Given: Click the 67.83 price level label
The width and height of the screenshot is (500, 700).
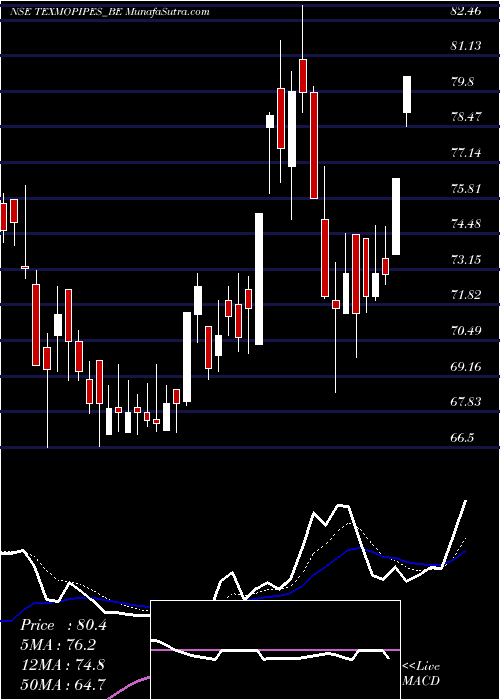Looking at the screenshot, I should click(x=466, y=402).
